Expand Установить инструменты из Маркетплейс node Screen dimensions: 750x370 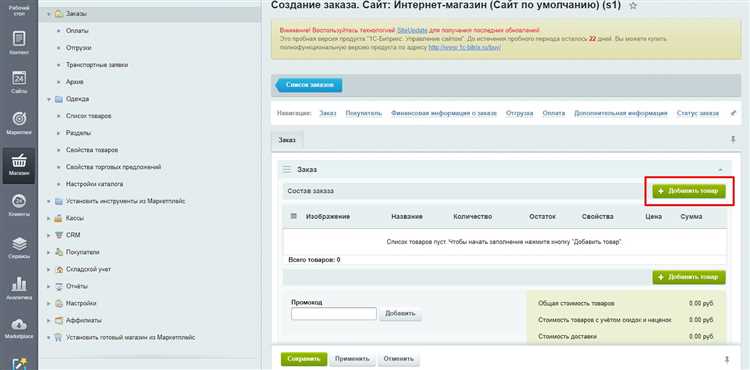coord(48,201)
